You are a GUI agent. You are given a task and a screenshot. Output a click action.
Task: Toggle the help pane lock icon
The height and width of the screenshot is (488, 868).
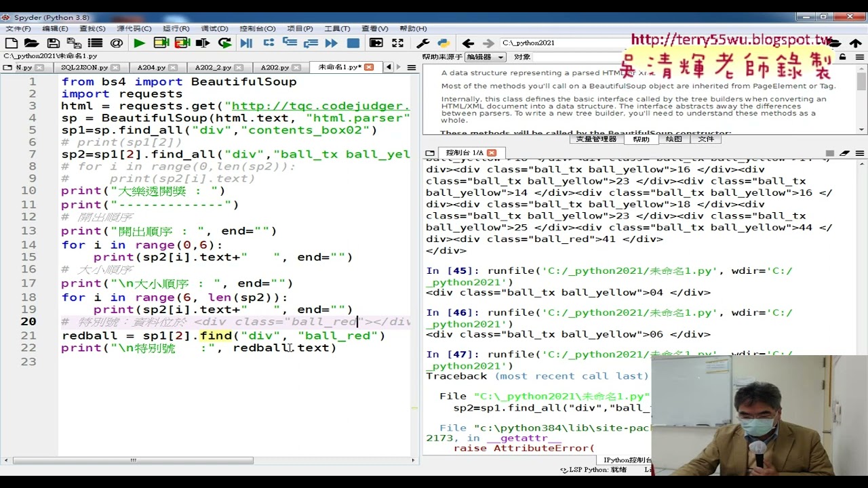pyautogui.click(x=843, y=57)
